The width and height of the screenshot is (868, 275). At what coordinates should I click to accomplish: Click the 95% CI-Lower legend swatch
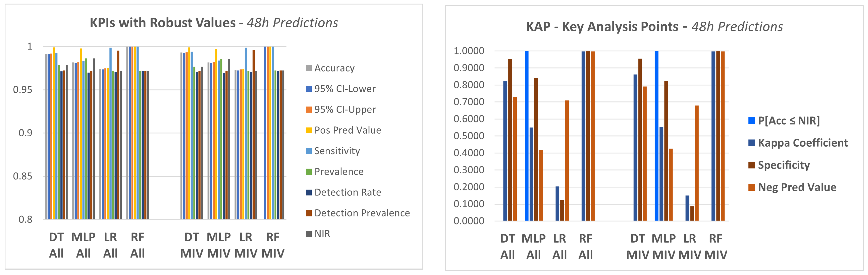click(x=308, y=89)
